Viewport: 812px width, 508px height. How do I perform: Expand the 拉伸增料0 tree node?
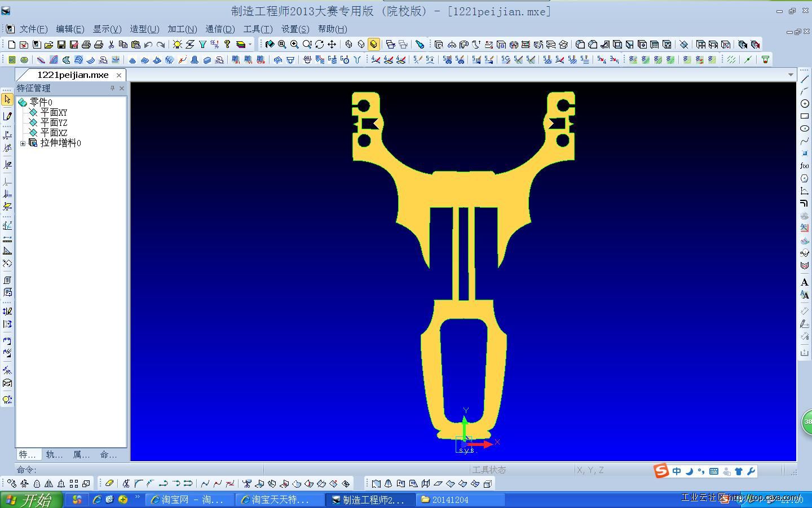tap(23, 143)
